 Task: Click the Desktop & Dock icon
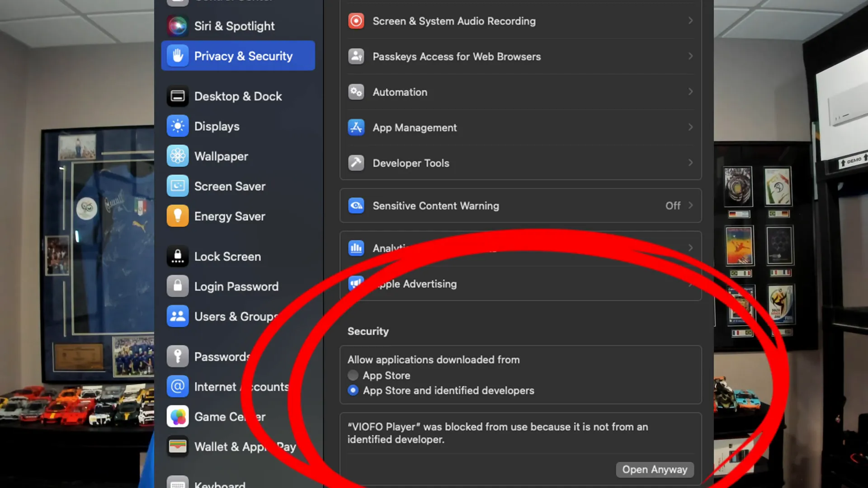click(178, 96)
